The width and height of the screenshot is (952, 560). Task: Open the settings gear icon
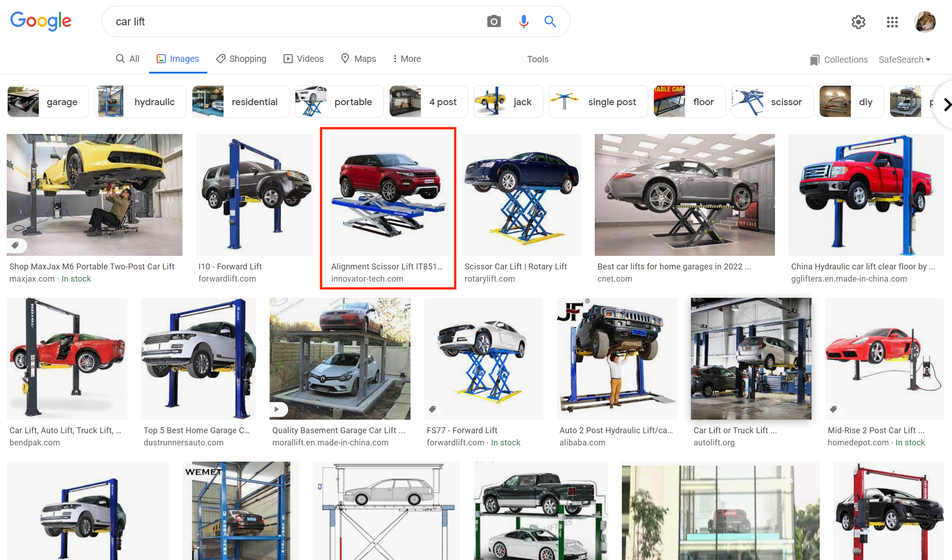[x=858, y=22]
